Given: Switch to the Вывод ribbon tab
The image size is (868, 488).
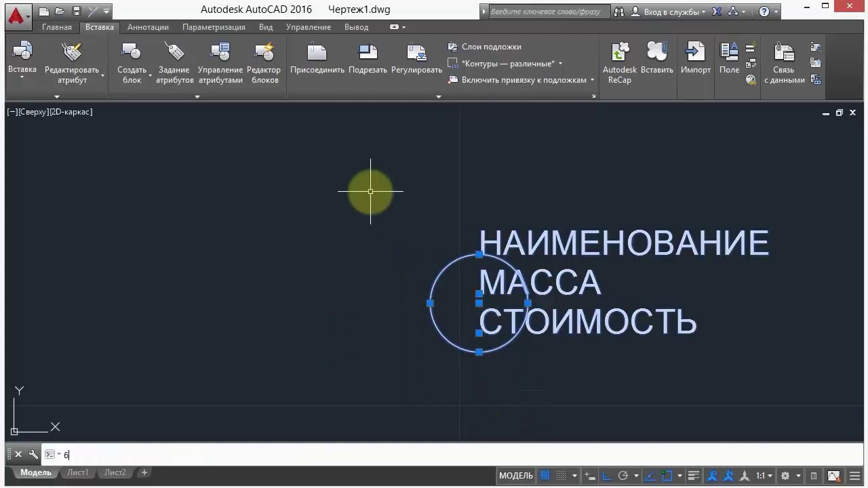Looking at the screenshot, I should [357, 27].
